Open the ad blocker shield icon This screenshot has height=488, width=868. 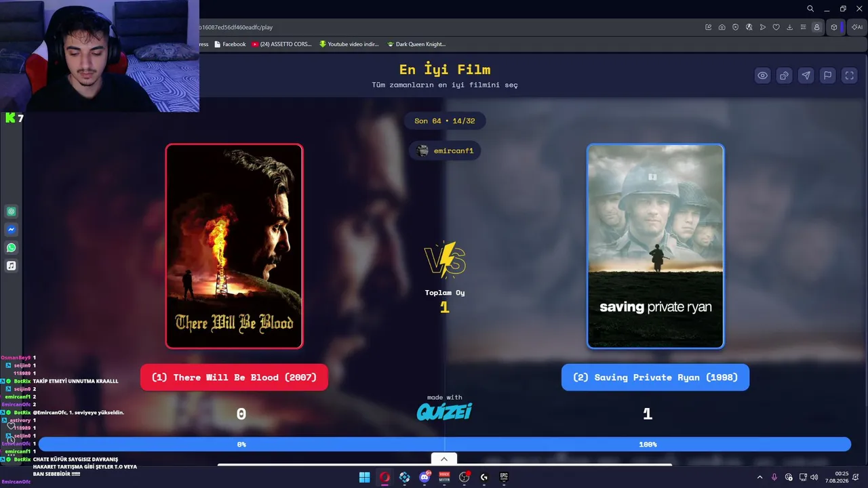coord(736,27)
